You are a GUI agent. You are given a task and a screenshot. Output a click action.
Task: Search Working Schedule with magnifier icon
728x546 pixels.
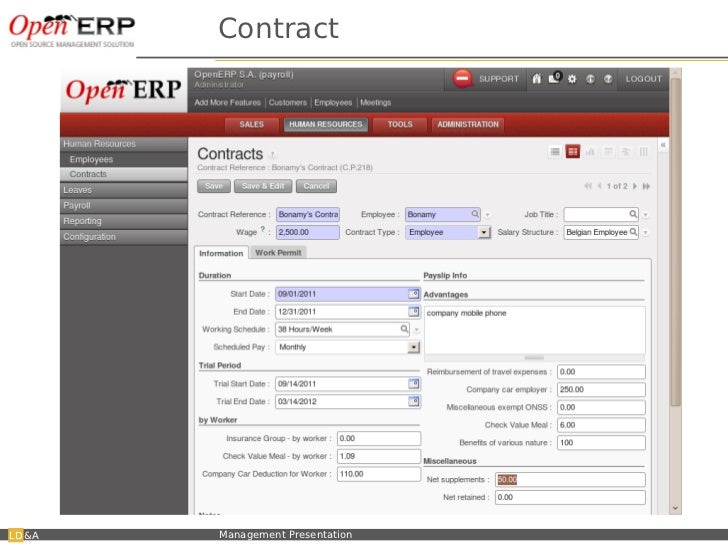tap(404, 329)
